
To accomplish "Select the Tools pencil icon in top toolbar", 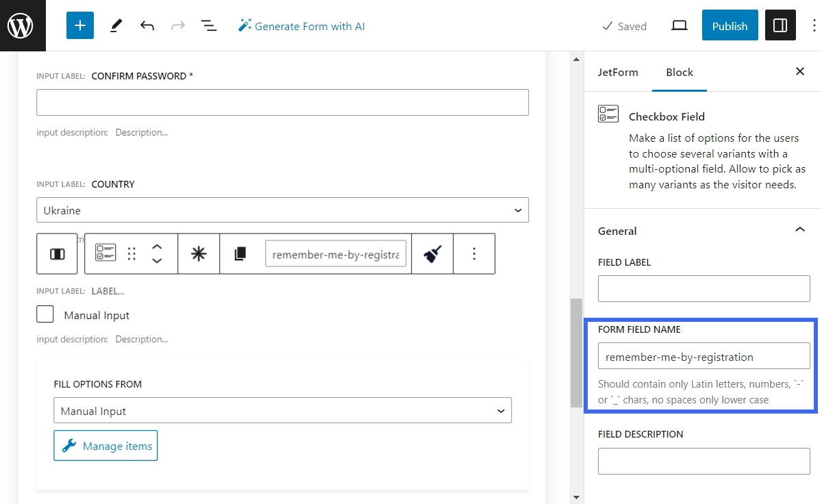I will tap(115, 25).
